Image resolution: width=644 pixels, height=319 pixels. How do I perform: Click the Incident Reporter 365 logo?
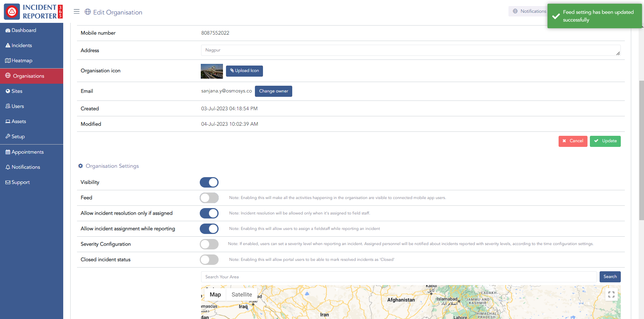33,11
